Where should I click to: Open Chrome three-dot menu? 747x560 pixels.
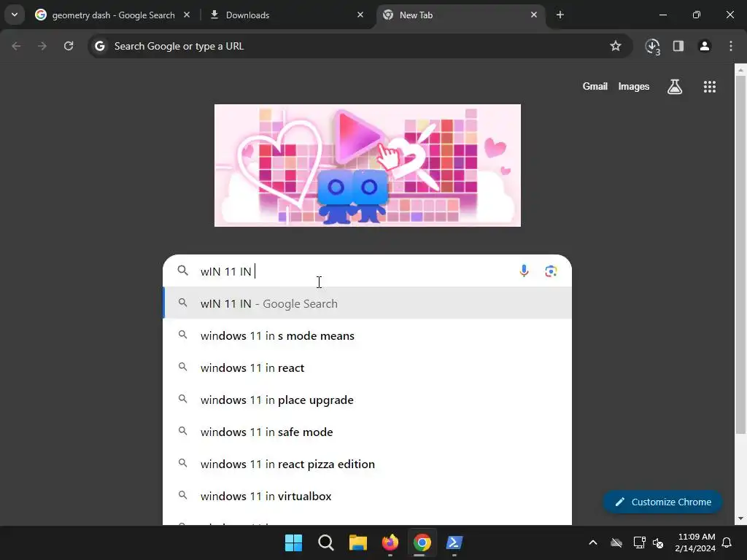730,46
